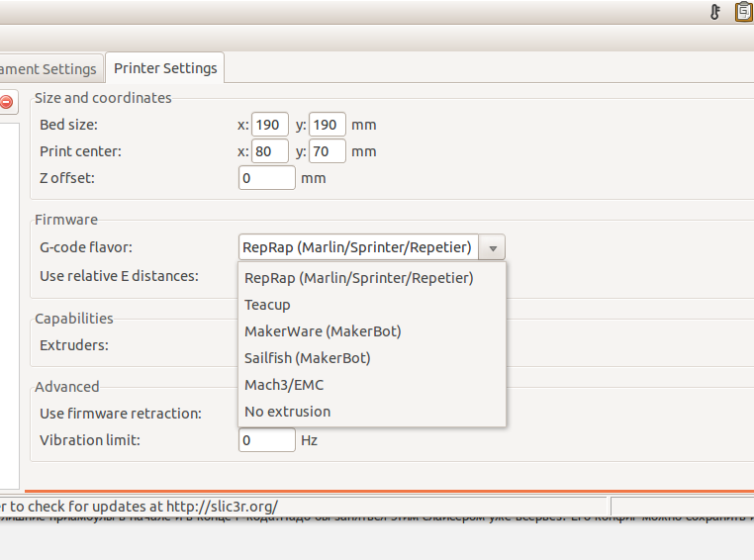Switch to the Filament Settings tab
This screenshot has height=560, width=754.
click(x=49, y=68)
